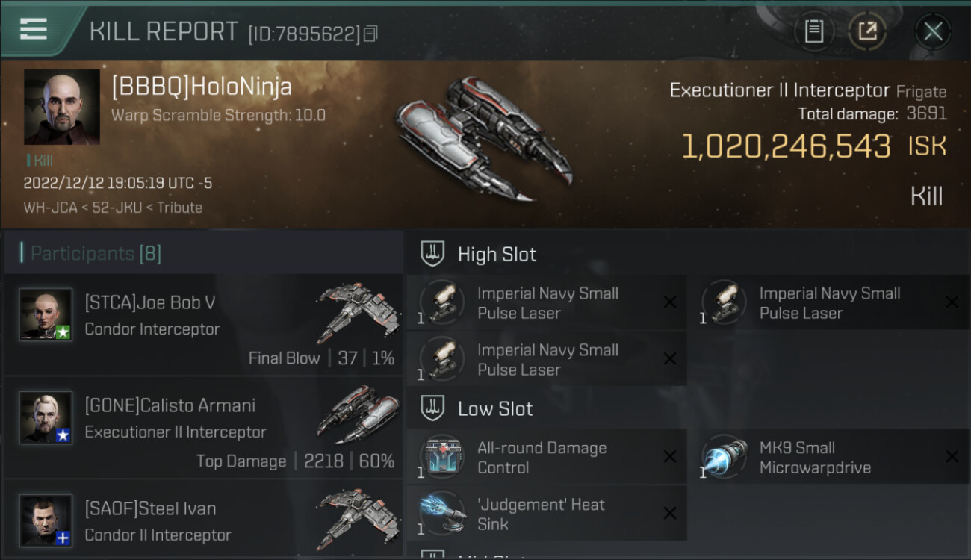This screenshot has width=971, height=560.
Task: Open the hamburger menu icon
Action: tap(34, 29)
